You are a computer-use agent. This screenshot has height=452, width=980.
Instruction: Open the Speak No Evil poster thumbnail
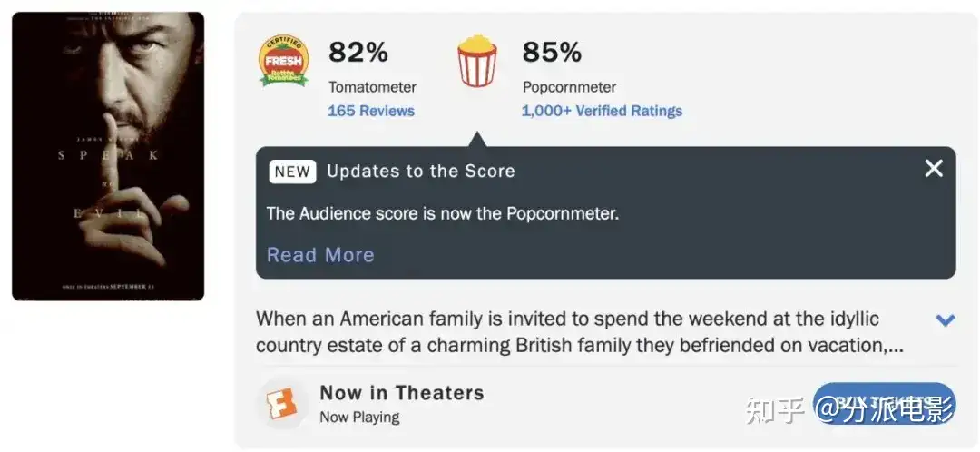[x=108, y=156]
